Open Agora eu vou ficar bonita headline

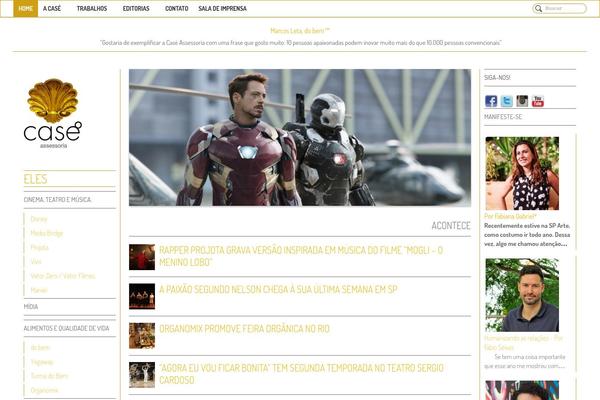(x=301, y=374)
